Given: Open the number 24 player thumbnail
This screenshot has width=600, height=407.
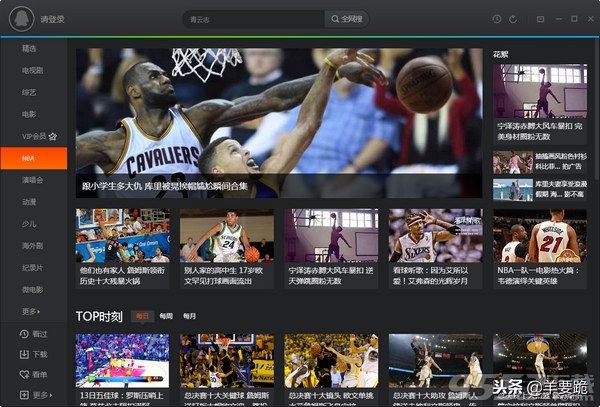Looking at the screenshot, I should point(227,235).
